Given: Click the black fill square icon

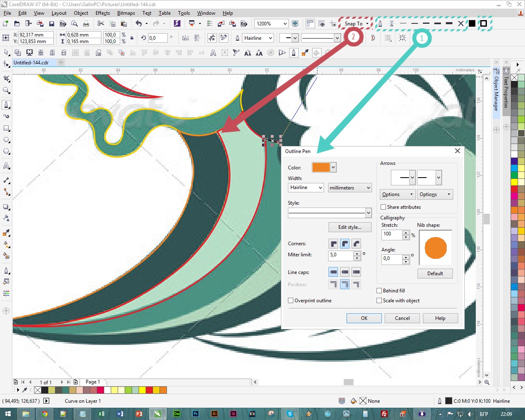Looking at the screenshot, I should pyautogui.click(x=472, y=23).
